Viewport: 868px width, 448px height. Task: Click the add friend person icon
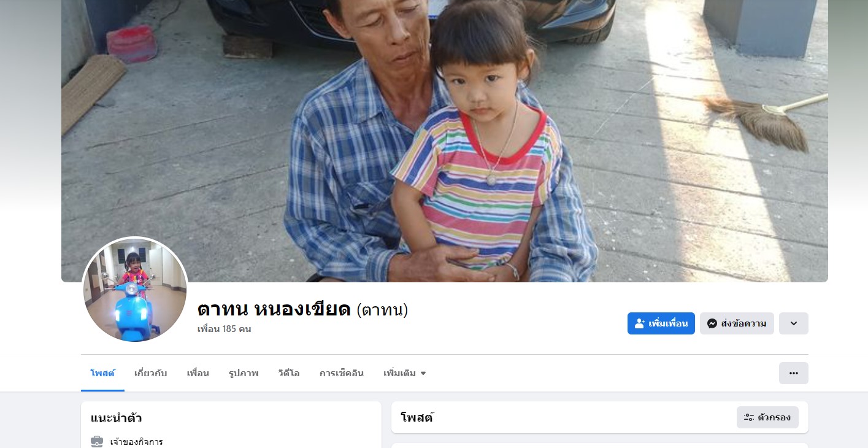click(x=640, y=323)
